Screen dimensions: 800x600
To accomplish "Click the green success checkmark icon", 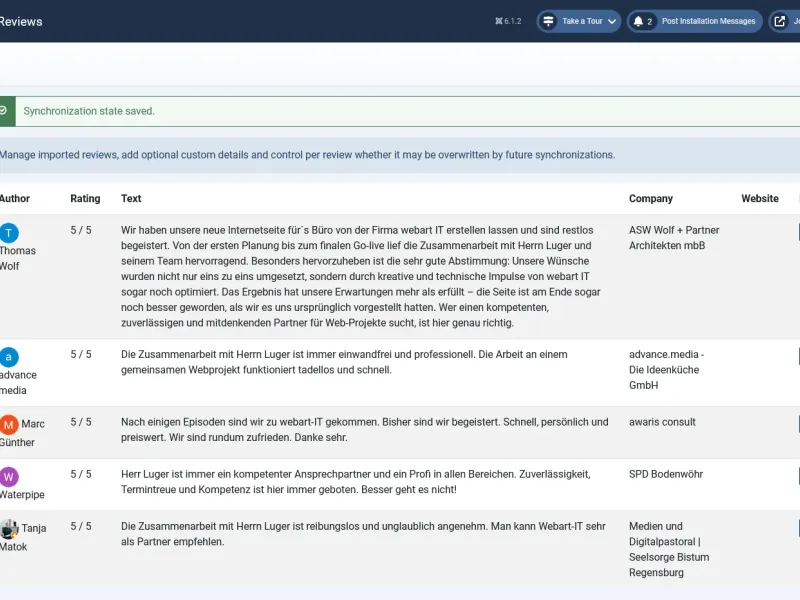I will coord(4,111).
